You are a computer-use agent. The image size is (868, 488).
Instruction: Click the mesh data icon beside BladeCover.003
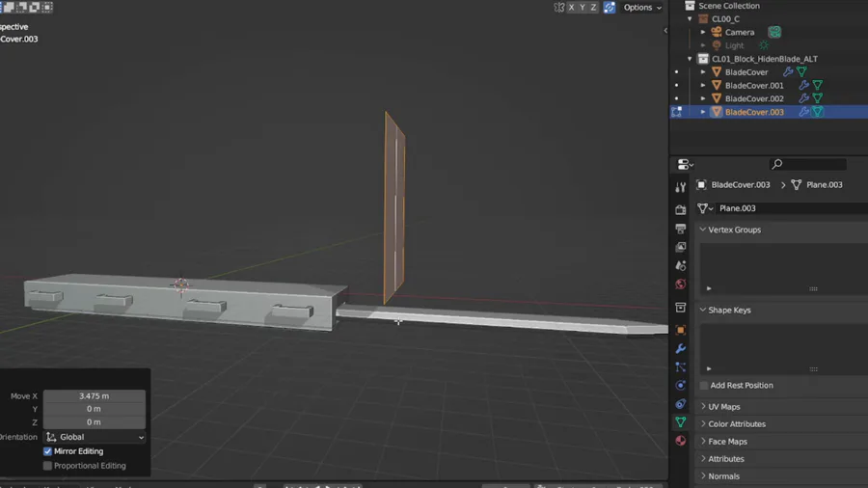pyautogui.click(x=818, y=112)
